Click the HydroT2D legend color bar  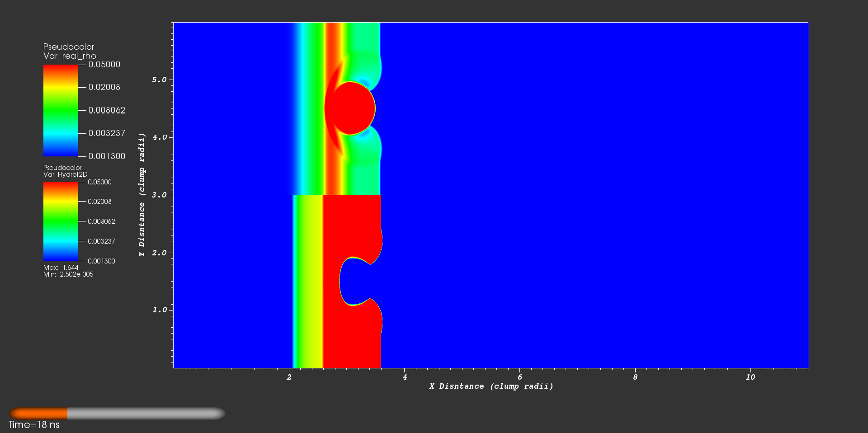61,221
